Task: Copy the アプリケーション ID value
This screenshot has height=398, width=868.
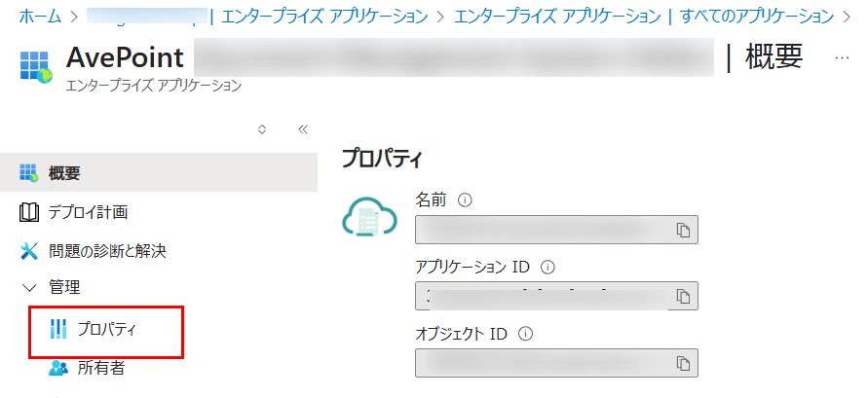Action: [x=684, y=296]
